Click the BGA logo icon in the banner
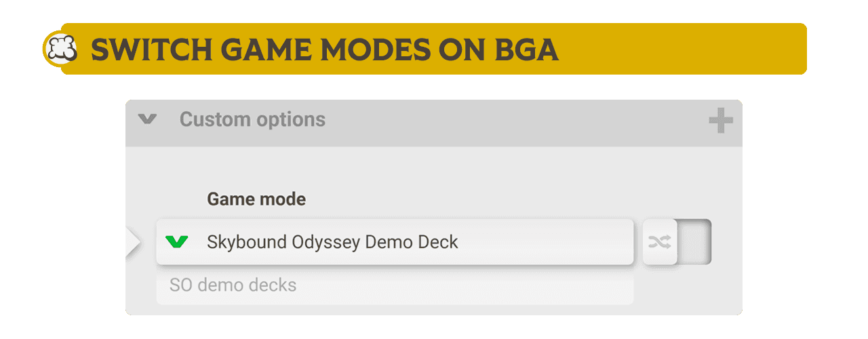868x339 pixels. pos(60,49)
